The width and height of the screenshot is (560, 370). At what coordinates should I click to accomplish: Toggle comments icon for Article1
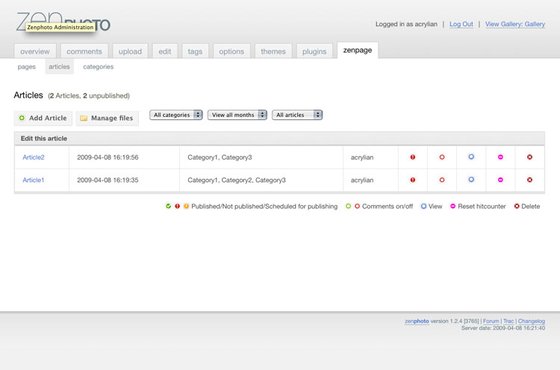coord(442,180)
